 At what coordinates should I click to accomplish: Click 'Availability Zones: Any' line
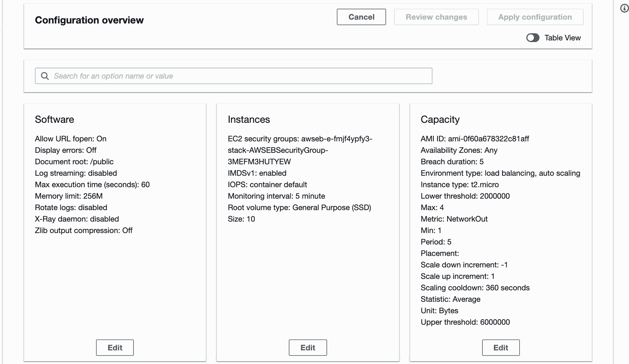pyautogui.click(x=459, y=150)
